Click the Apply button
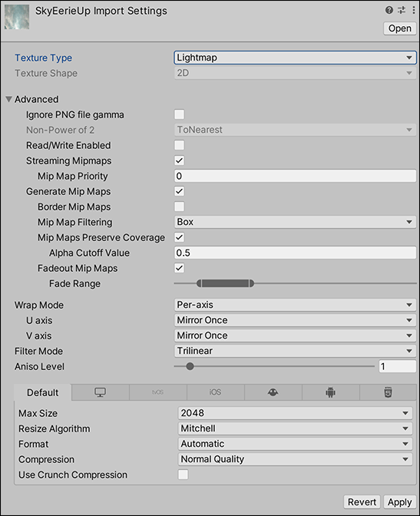The height and width of the screenshot is (516, 420). [399, 502]
